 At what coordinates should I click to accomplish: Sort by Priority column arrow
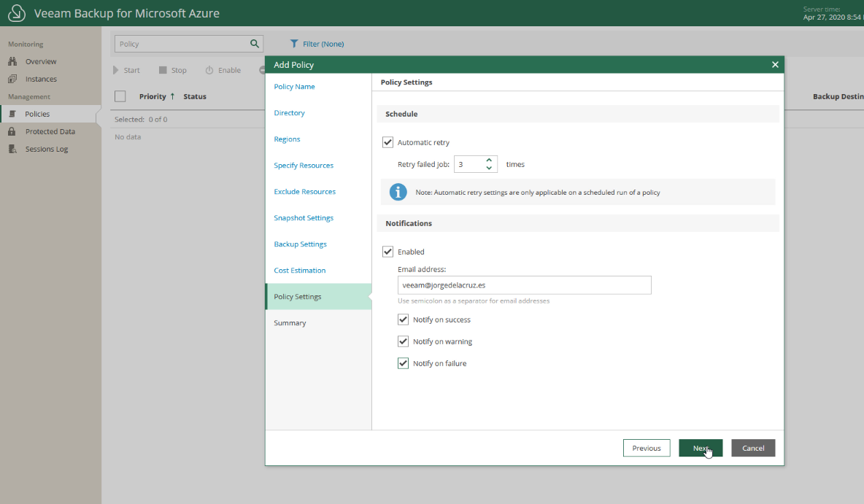[172, 96]
